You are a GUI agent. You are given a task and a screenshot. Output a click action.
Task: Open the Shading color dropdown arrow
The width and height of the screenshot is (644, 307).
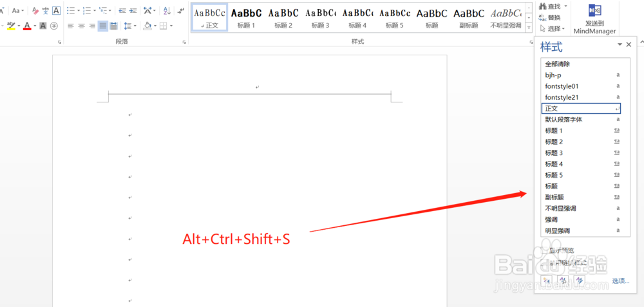pos(155,26)
